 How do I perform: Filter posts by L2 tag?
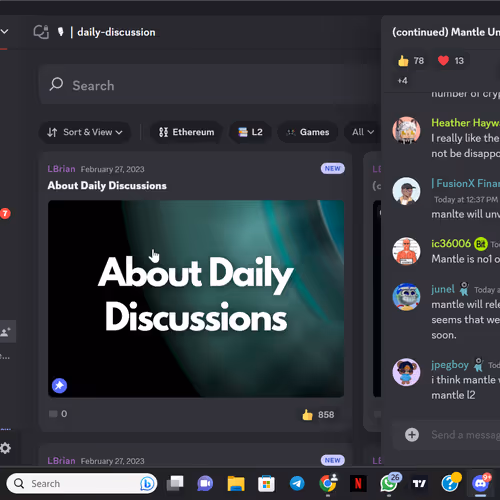pyautogui.click(x=251, y=132)
